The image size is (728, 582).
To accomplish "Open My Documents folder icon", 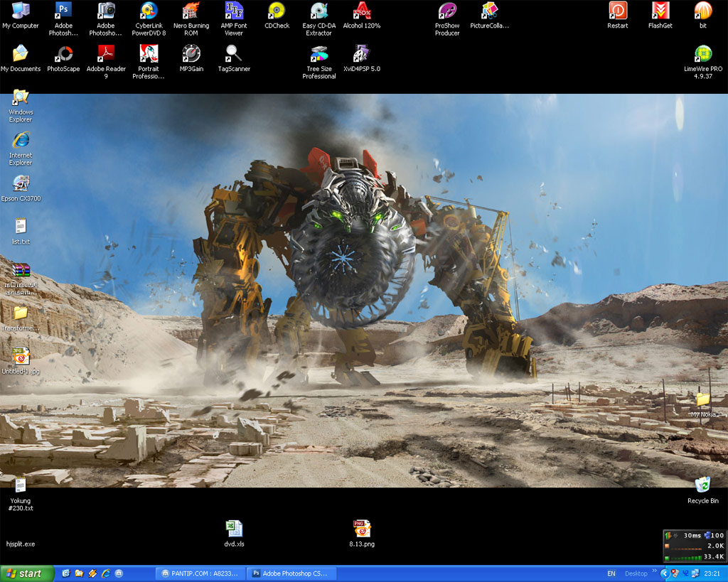I will click(x=21, y=58).
